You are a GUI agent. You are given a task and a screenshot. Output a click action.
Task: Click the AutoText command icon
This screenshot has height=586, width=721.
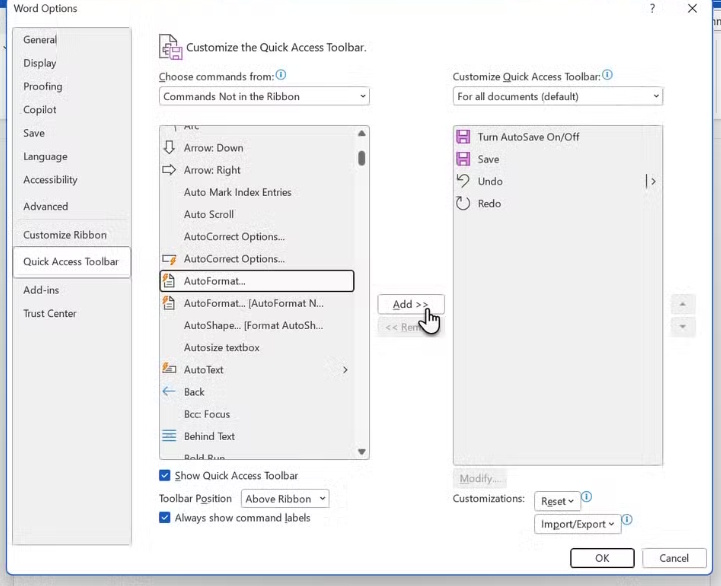pos(169,369)
